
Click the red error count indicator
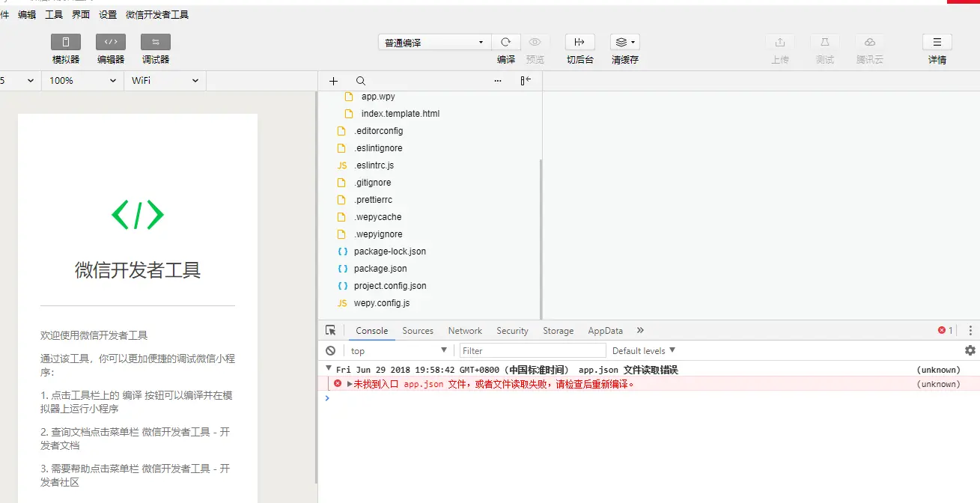click(946, 330)
